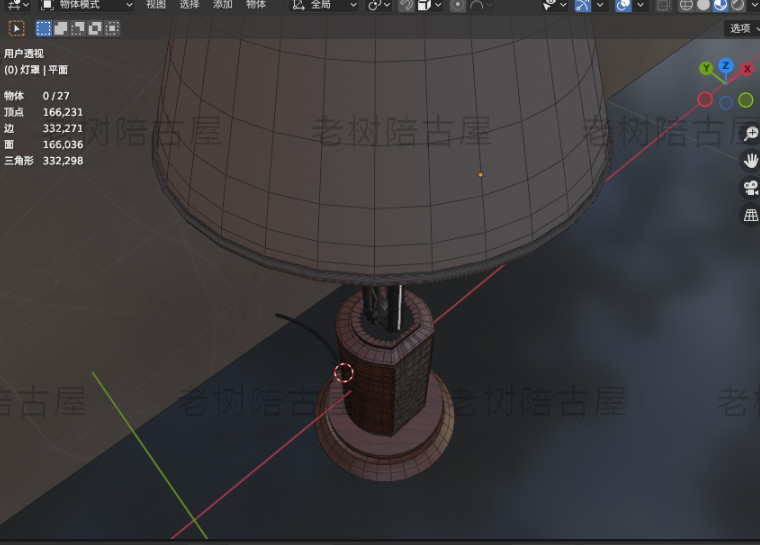The image size is (760, 545).
Task: Switch to solid shading
Action: pos(703,5)
